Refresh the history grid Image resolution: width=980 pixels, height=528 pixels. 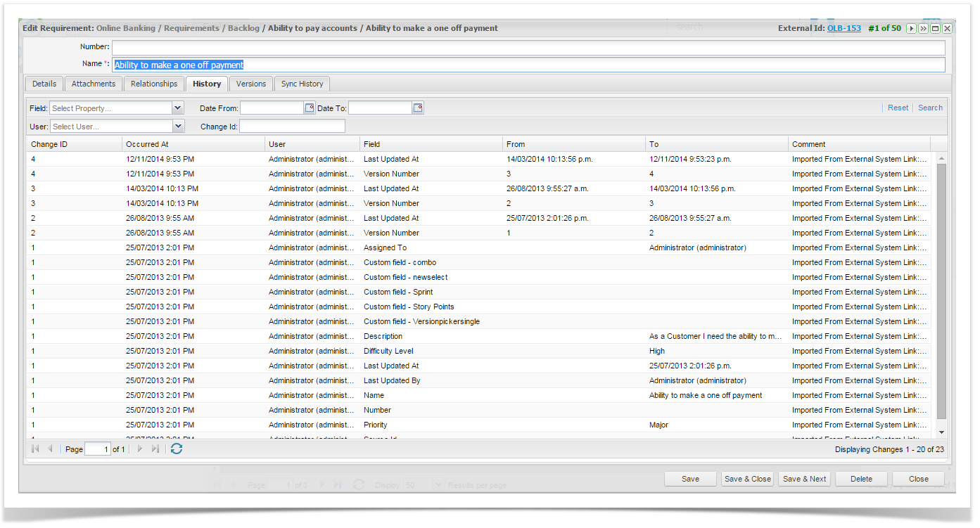[177, 449]
